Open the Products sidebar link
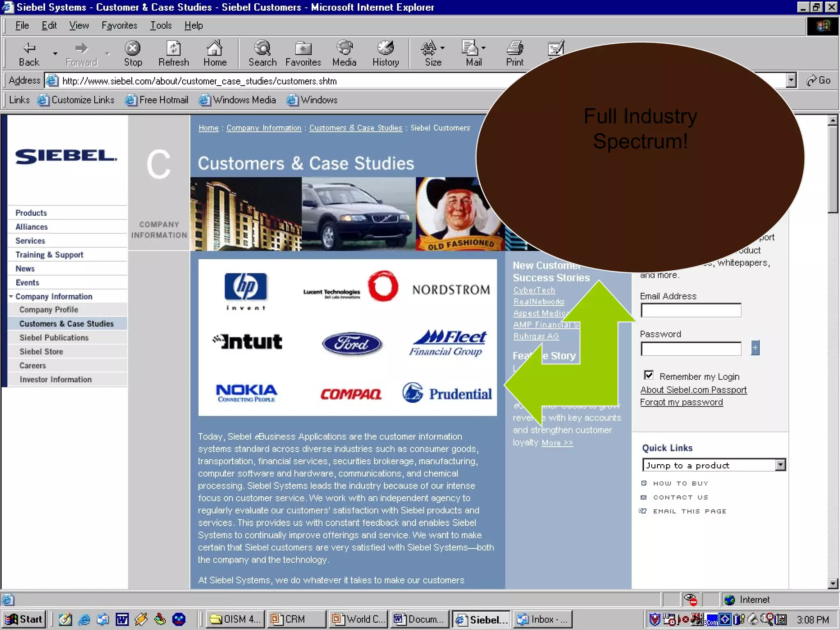The image size is (840, 630). point(31,213)
